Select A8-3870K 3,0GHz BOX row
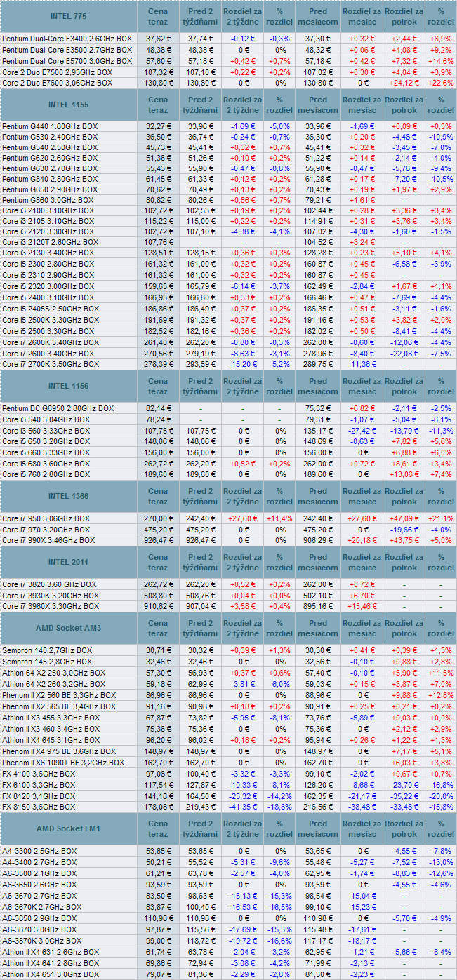The image size is (457, 980). 228,939
